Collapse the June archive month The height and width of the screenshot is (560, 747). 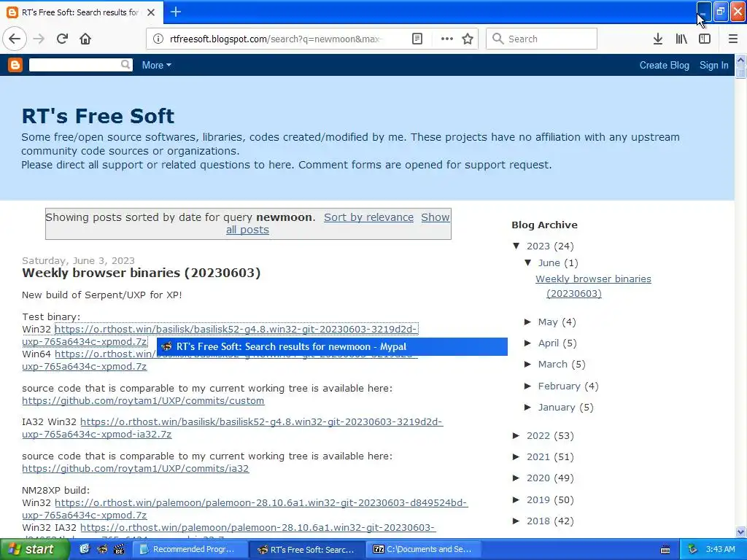pos(528,262)
